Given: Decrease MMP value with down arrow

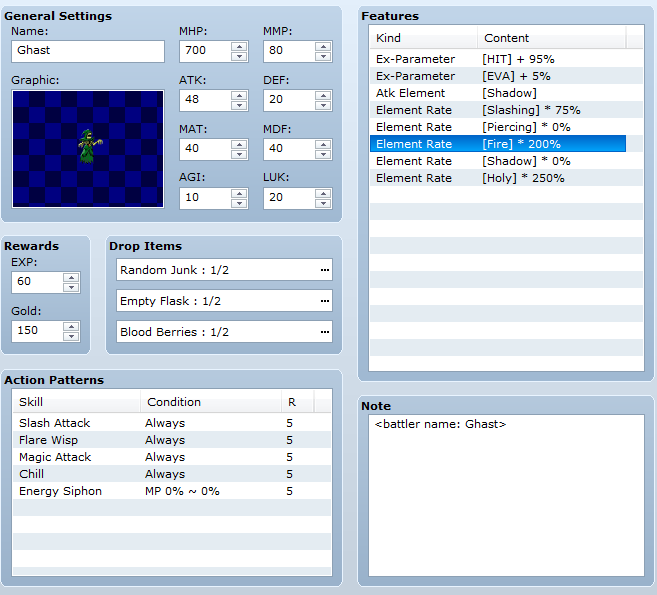Looking at the screenshot, I should point(323,56).
